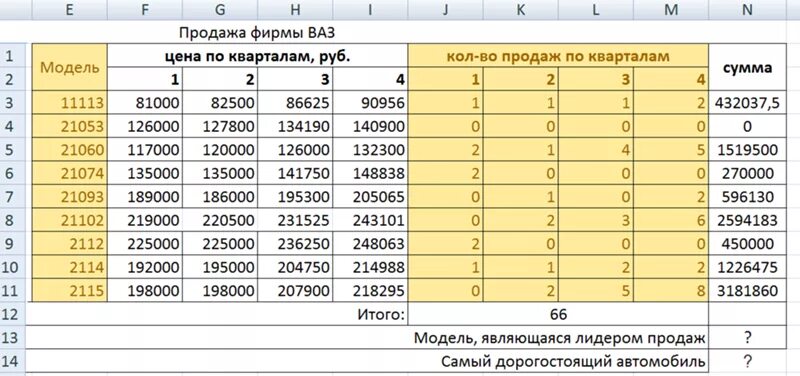
Task: Click the 'цена по кварталам, руб.' header
Action: (x=258, y=56)
